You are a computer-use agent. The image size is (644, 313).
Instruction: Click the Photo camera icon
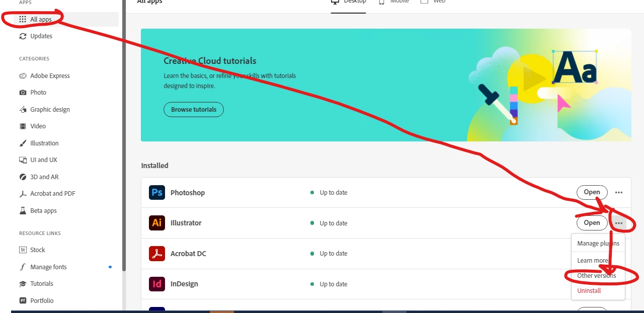pos(23,93)
